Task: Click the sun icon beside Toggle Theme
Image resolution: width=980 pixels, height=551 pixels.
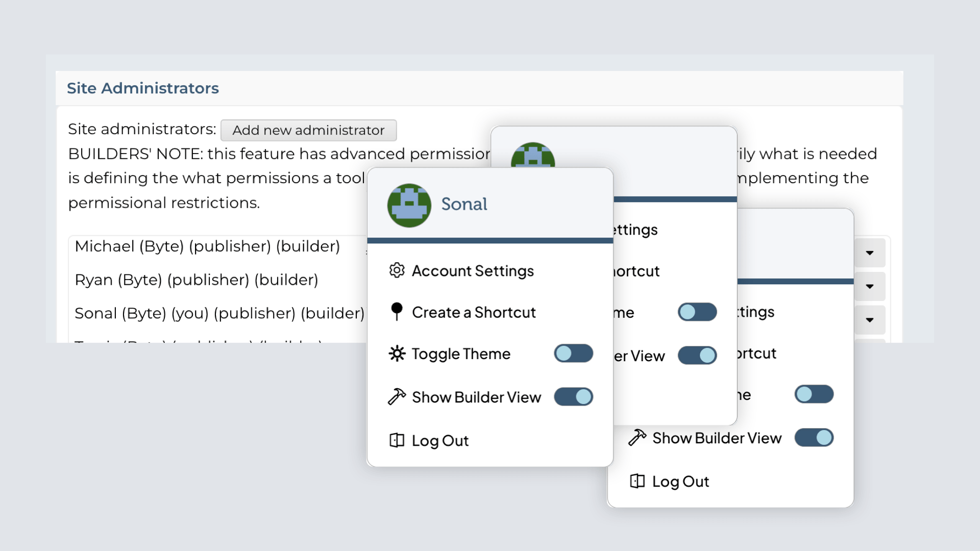Action: point(397,354)
